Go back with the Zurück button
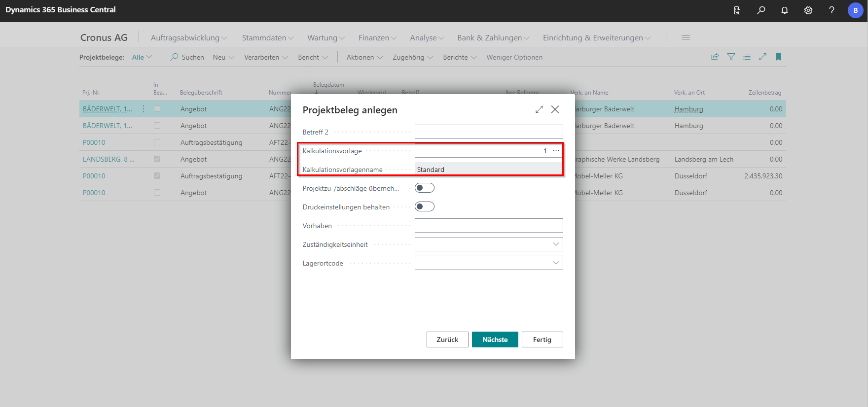The image size is (868, 407). point(447,339)
